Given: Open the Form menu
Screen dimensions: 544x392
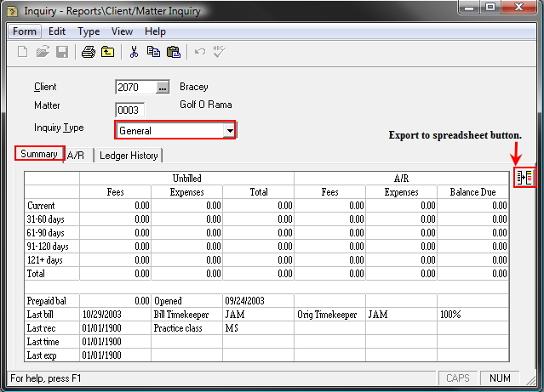Looking at the screenshot, I should point(25,31).
